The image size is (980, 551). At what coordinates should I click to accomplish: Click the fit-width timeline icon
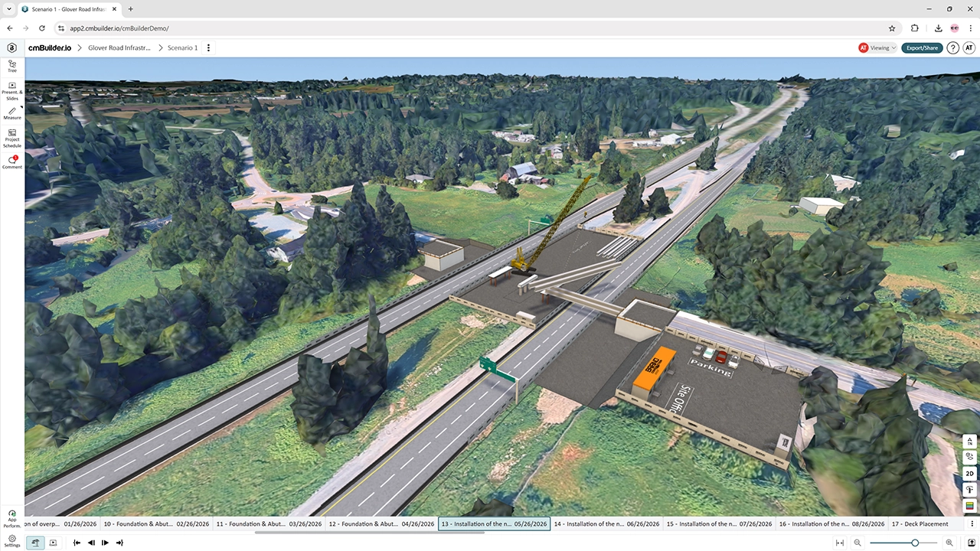840,543
